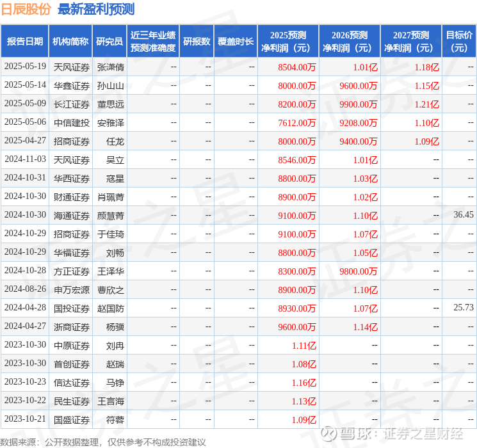The width and height of the screenshot is (477, 448).
Task: Select the date 2024-11-03
Action: coord(25,159)
